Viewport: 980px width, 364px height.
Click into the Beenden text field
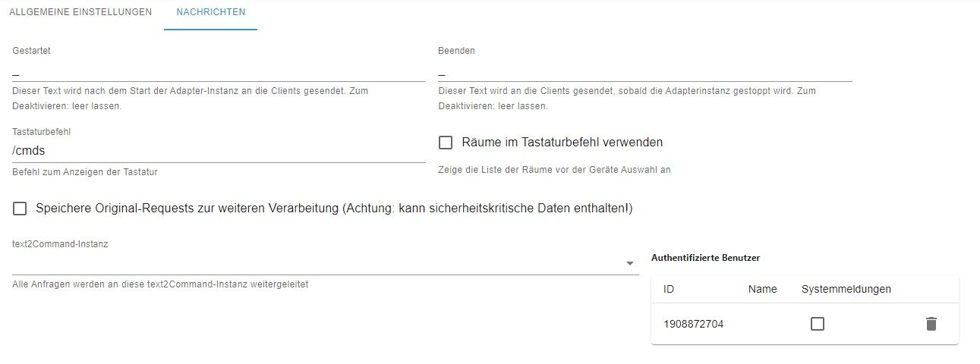pyautogui.click(x=644, y=72)
